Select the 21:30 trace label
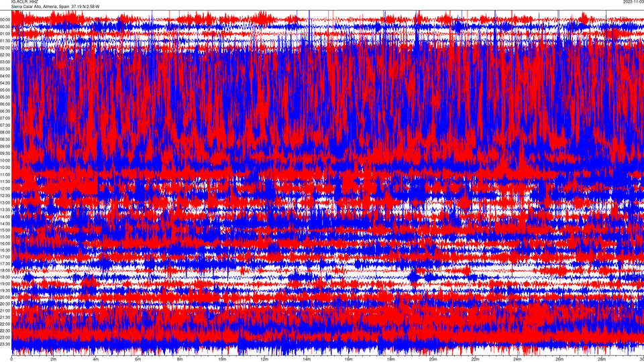644x362 pixels. [5, 317]
